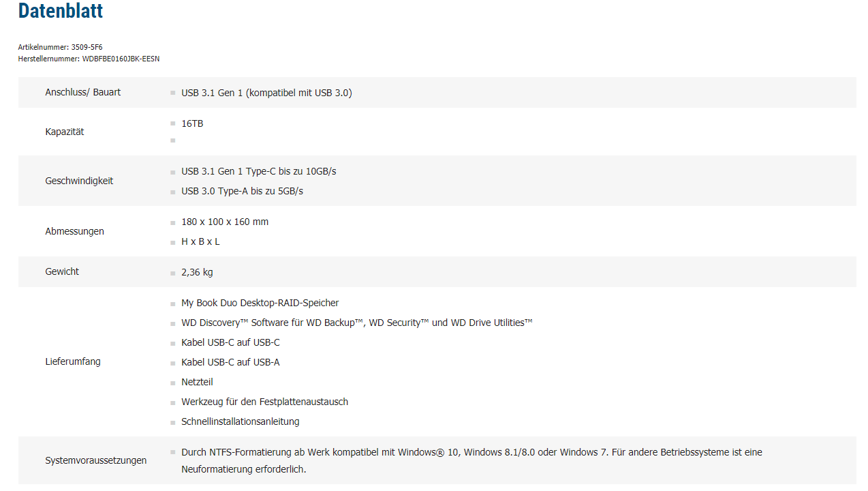Click the Gewicht row label

(62, 271)
